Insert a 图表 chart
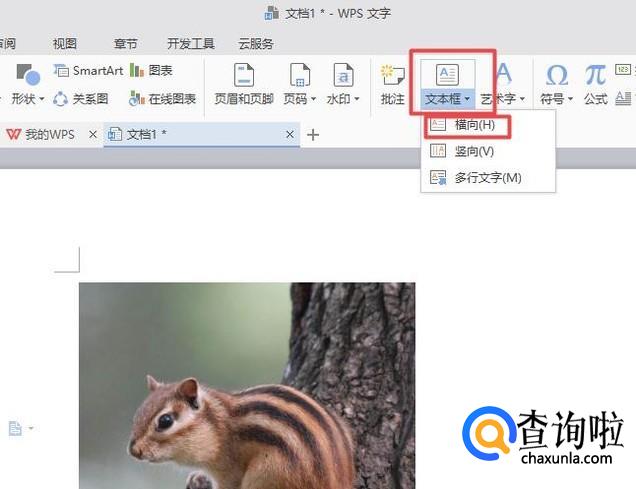The height and width of the screenshot is (489, 636). point(151,71)
